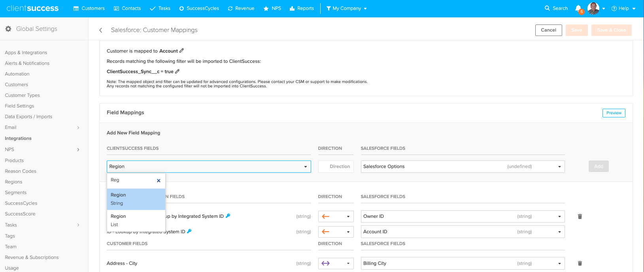
Task: Click the Save button
Action: pos(576,30)
